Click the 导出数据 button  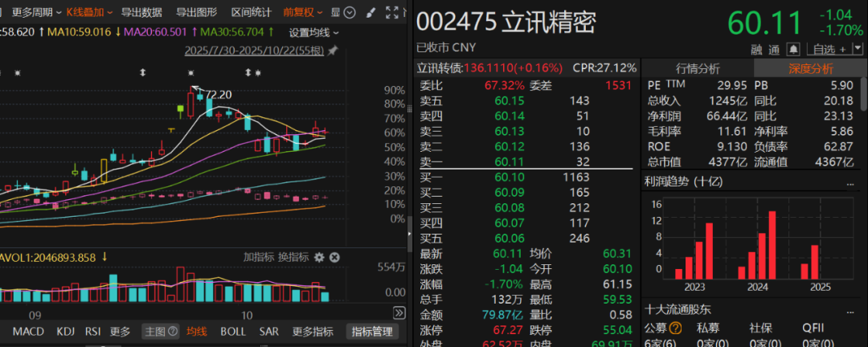[x=141, y=12]
